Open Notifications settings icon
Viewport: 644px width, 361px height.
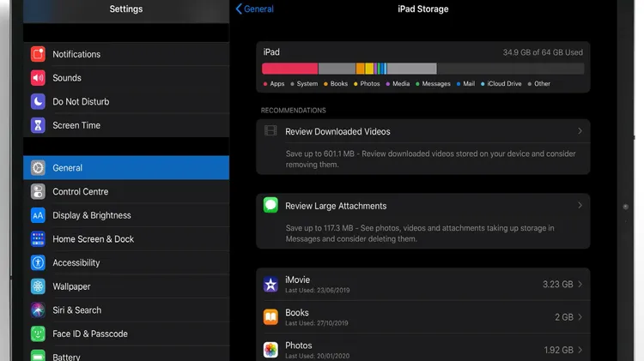point(38,54)
